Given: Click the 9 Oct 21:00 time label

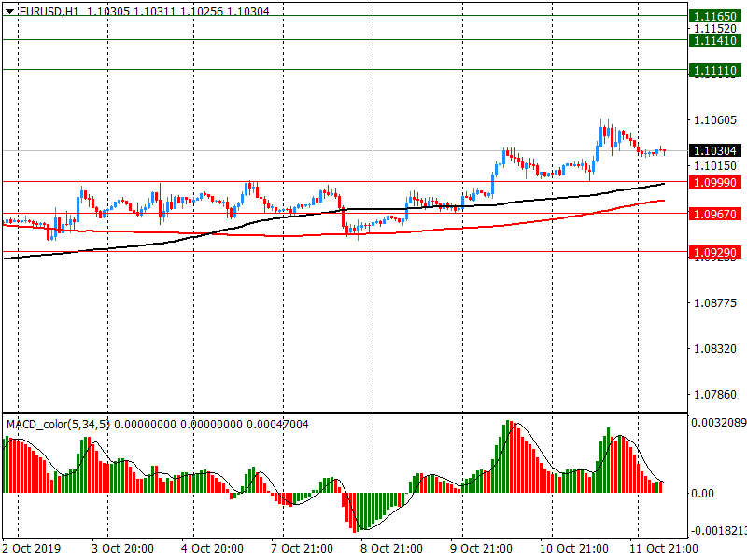Looking at the screenshot, I should point(481,548).
